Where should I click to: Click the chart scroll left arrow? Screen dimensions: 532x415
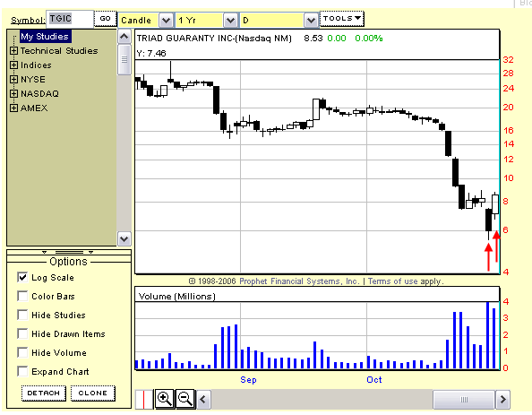203,399
